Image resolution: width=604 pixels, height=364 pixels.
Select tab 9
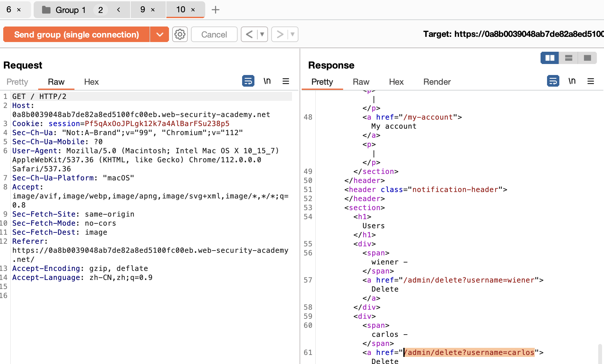[143, 10]
